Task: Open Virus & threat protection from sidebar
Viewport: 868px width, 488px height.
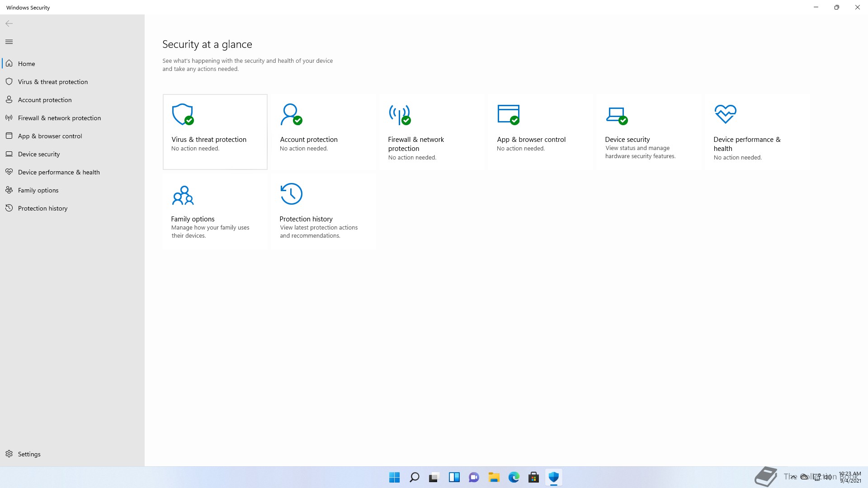Action: tap(72, 82)
